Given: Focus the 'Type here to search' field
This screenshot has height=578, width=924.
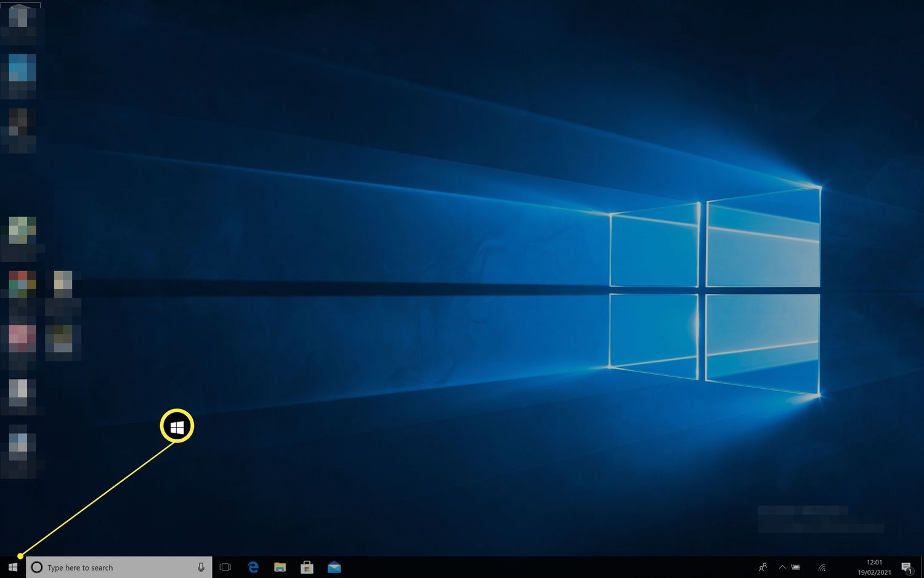Looking at the screenshot, I should coord(119,568).
